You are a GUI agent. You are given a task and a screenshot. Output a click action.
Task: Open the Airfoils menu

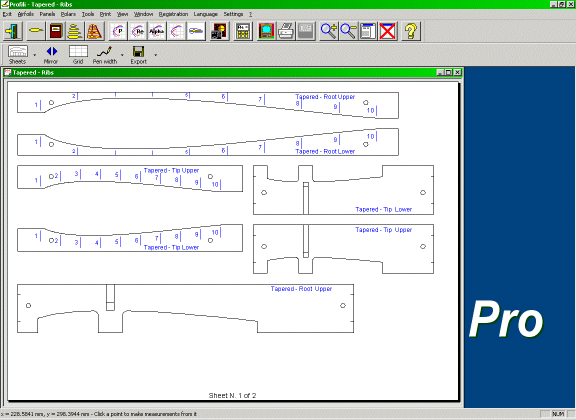25,14
